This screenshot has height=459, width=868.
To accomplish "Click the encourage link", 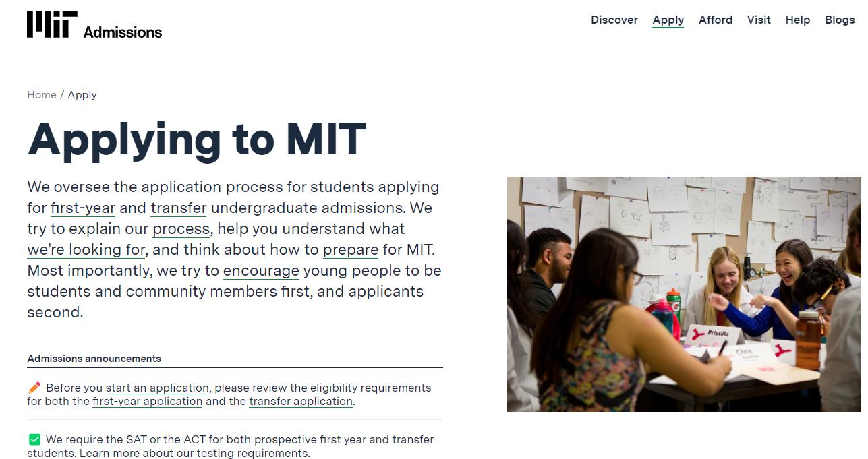I will click(x=261, y=270).
